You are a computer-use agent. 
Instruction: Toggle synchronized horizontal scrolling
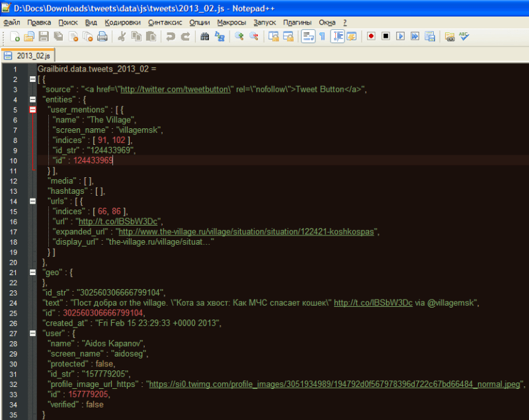(x=288, y=36)
